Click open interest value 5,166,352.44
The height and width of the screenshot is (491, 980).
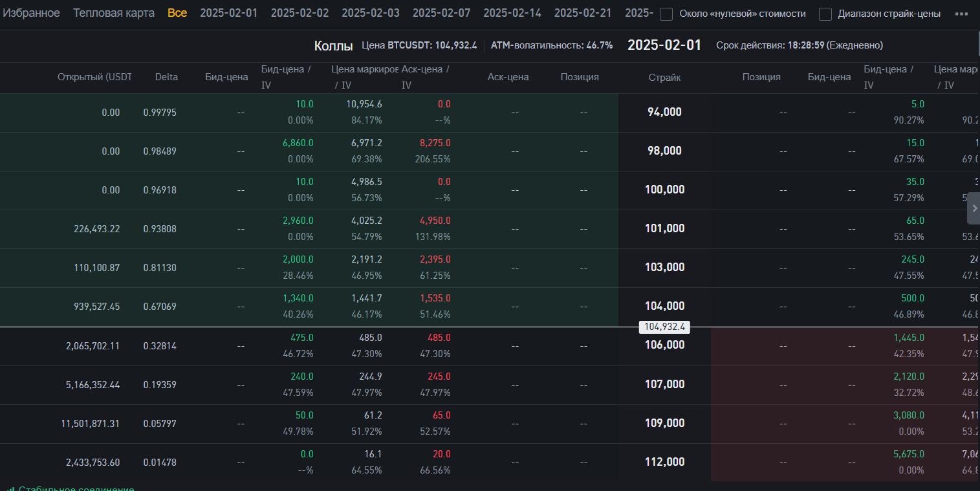coord(93,384)
